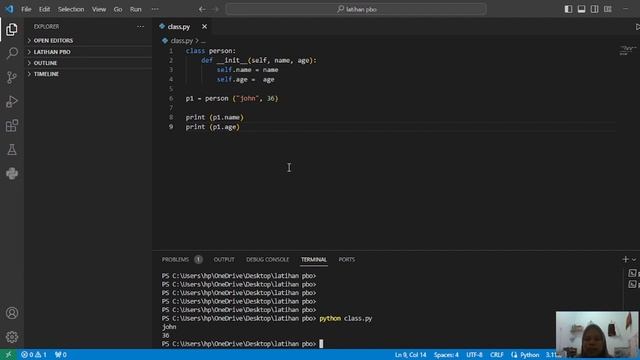640x360 pixels.
Task: Select the first terminal instance in list
Action: pos(633,273)
